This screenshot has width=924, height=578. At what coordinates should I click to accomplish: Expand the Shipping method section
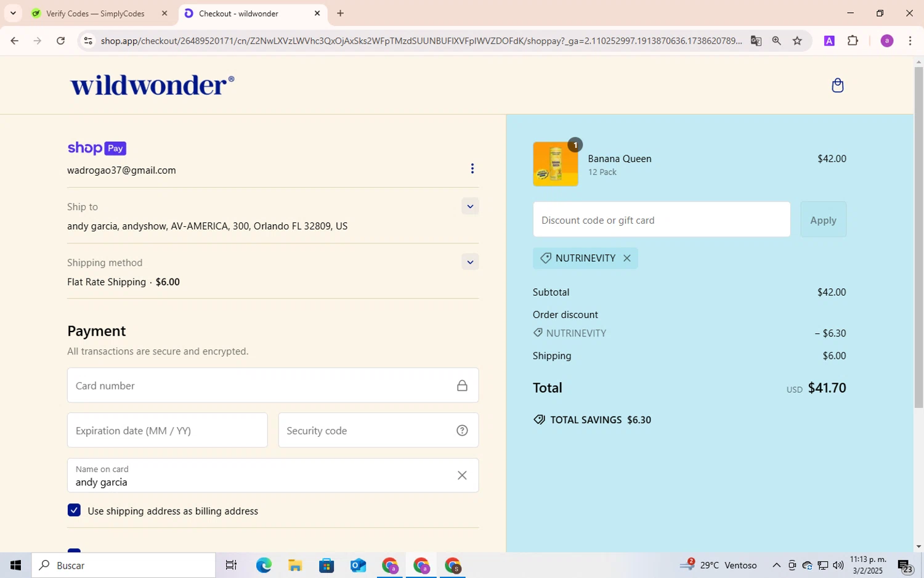pyautogui.click(x=470, y=262)
